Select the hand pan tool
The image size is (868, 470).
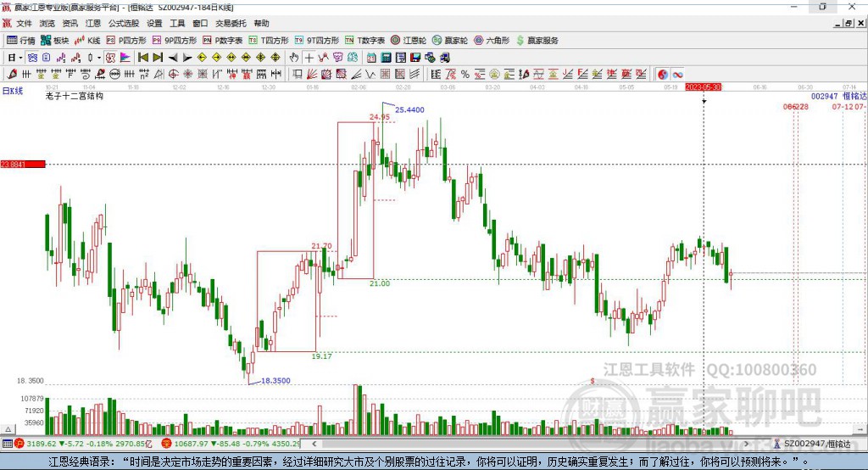pyautogui.click(x=294, y=58)
